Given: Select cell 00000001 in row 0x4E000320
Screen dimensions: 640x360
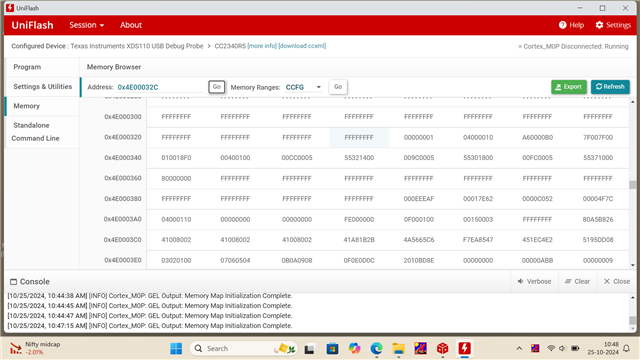Looking at the screenshot, I should tap(418, 138).
